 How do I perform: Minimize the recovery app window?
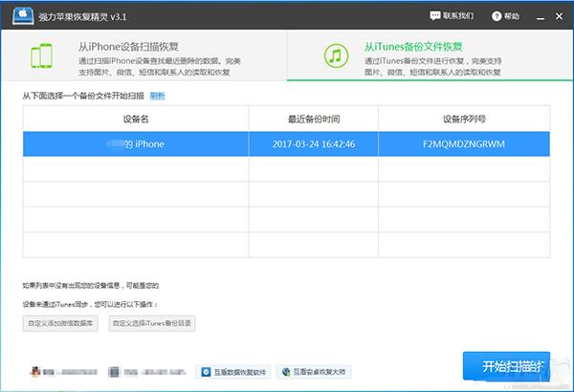coord(541,17)
